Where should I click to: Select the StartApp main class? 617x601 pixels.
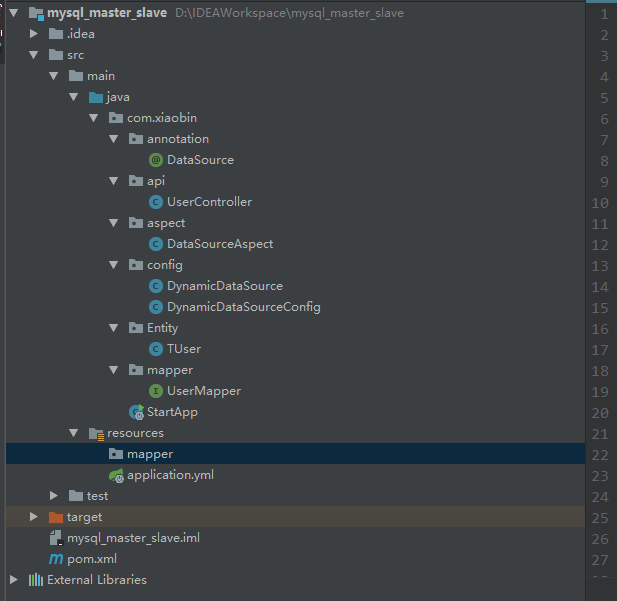[x=172, y=412]
